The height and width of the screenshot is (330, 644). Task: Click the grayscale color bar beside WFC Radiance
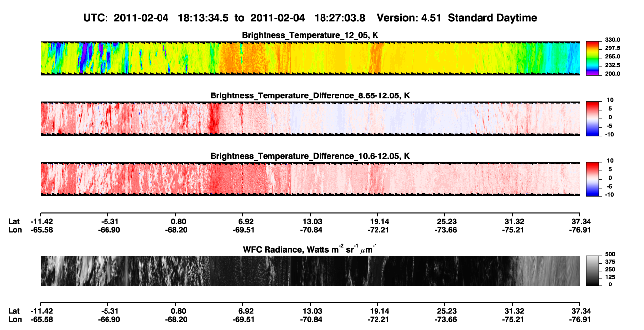[592, 270]
